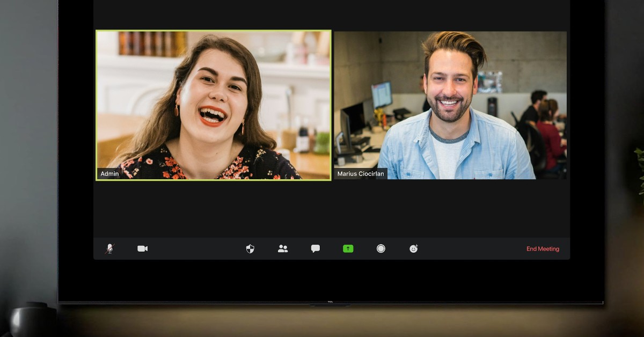644x337 pixels.
Task: Click the Record circle icon
Action: [381, 248]
